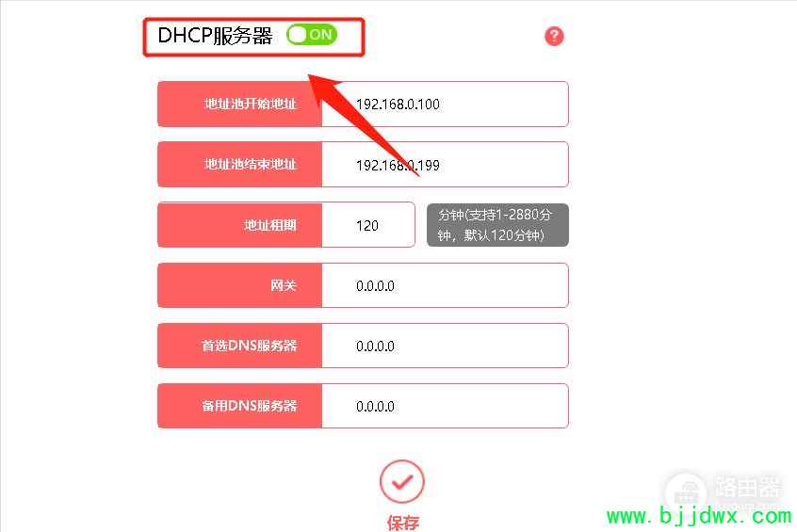Click into the 备用DNS服务器 input field

pyautogui.click(x=445, y=406)
